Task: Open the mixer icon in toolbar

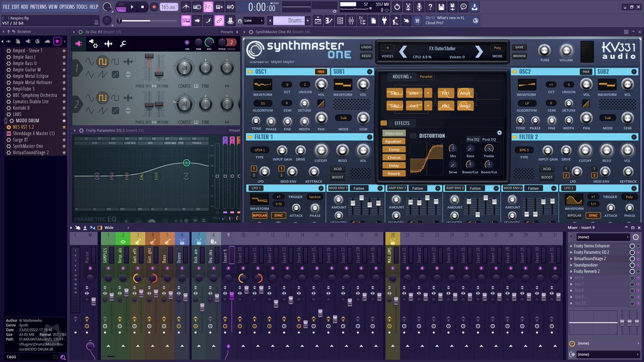Action: coord(351,21)
